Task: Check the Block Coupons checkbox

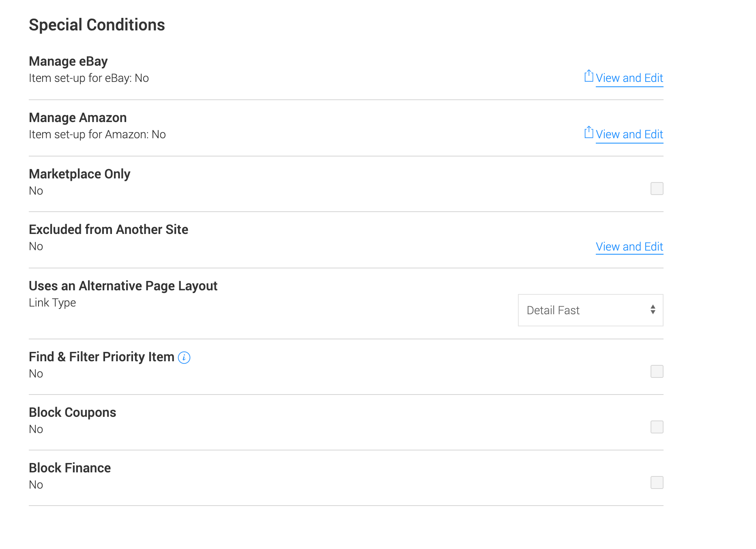Action: 657,427
